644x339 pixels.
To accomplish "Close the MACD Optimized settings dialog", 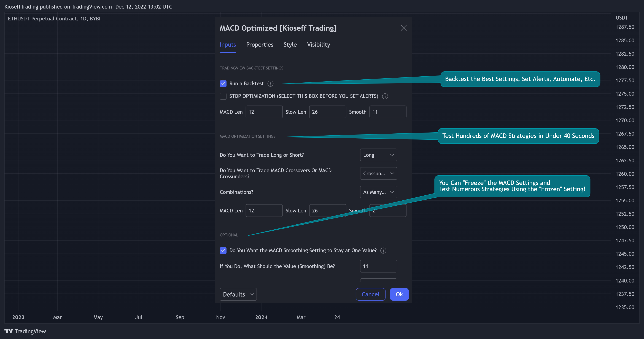I will coord(403,28).
